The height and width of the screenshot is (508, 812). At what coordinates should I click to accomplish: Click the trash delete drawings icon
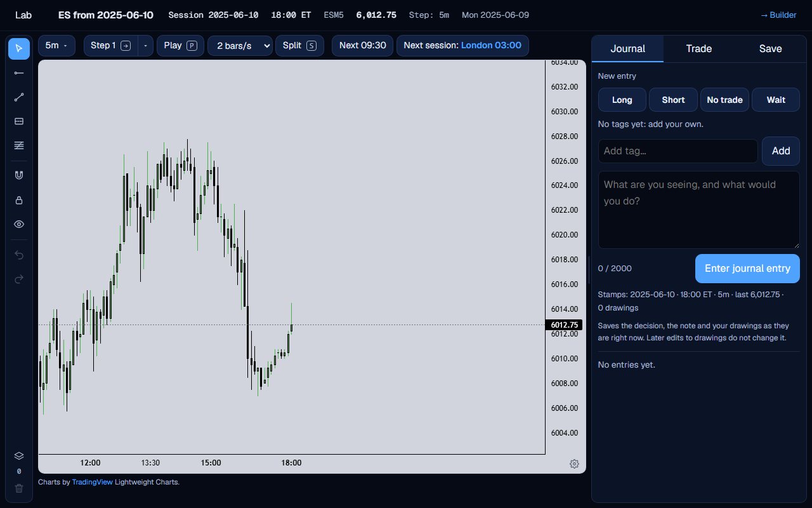click(x=19, y=488)
